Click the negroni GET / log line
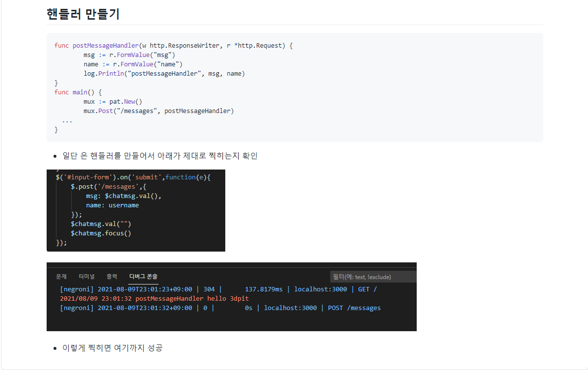This screenshot has height=370, width=588. tap(218, 289)
